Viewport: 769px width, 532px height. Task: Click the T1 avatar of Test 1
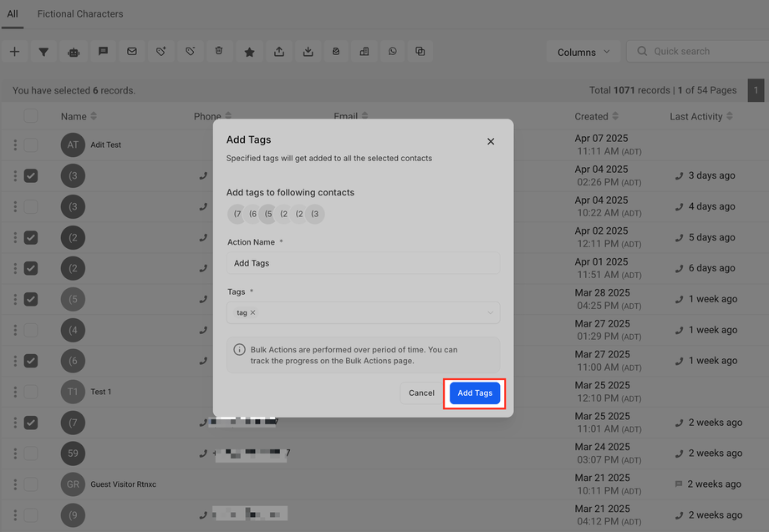pos(73,392)
